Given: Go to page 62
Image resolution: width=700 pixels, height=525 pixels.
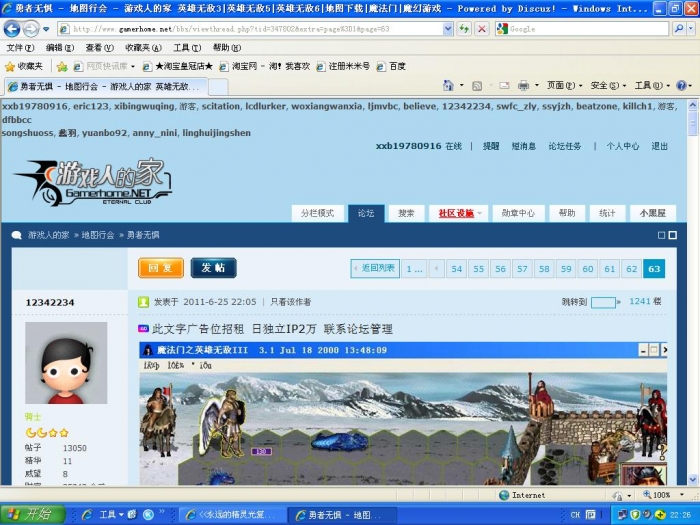Looking at the screenshot, I should [632, 269].
